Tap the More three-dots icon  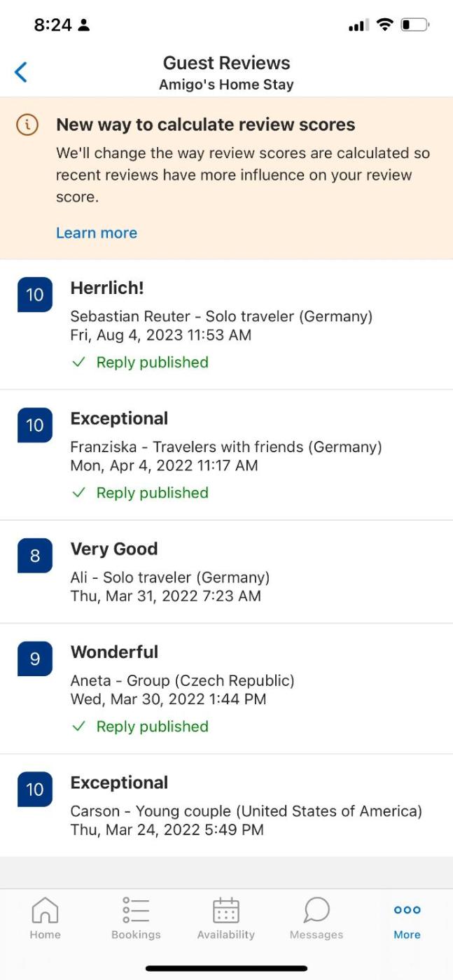pyautogui.click(x=407, y=910)
